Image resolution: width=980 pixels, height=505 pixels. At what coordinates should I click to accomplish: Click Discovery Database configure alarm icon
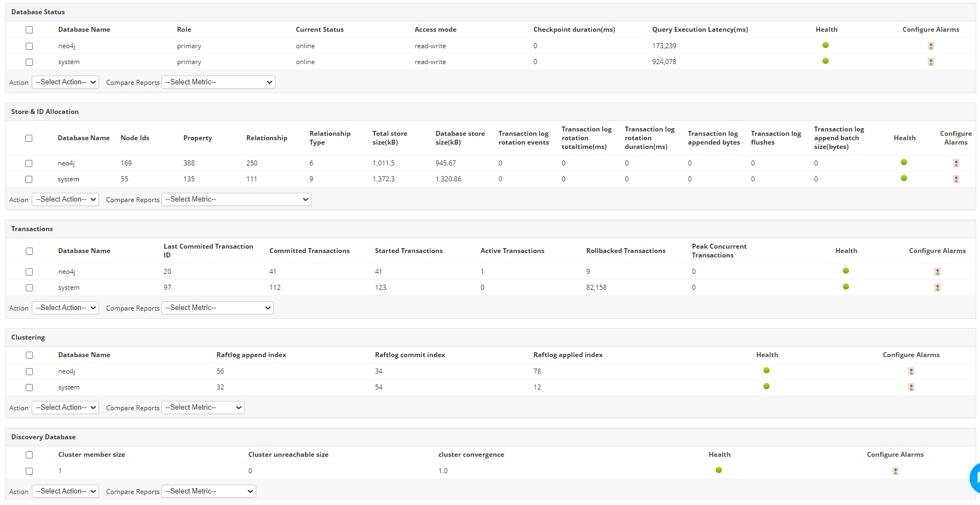click(895, 471)
